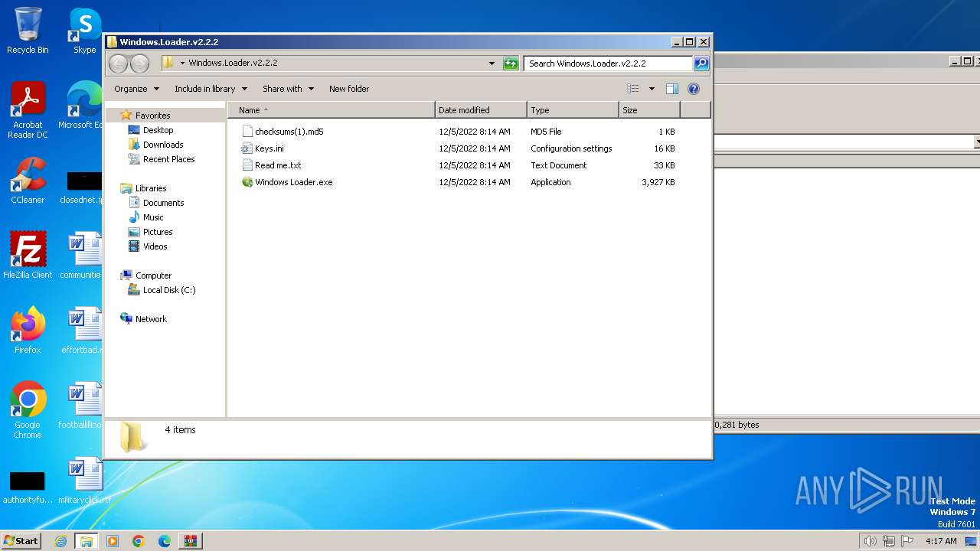Select Favorites in the navigation pane

pos(152,116)
